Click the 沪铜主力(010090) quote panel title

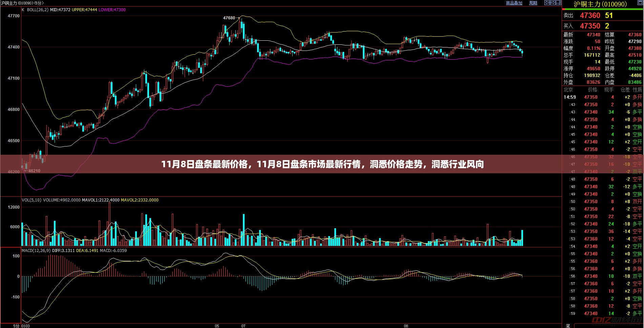click(x=600, y=4)
